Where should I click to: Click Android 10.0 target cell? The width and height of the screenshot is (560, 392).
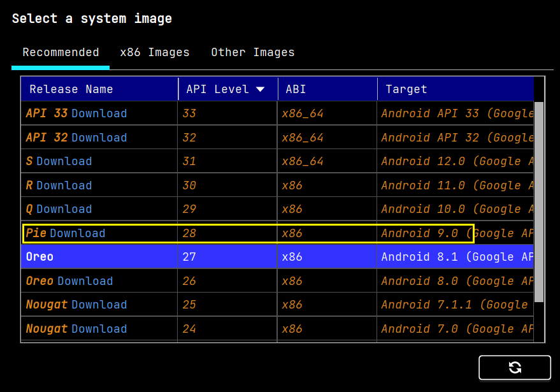point(456,209)
